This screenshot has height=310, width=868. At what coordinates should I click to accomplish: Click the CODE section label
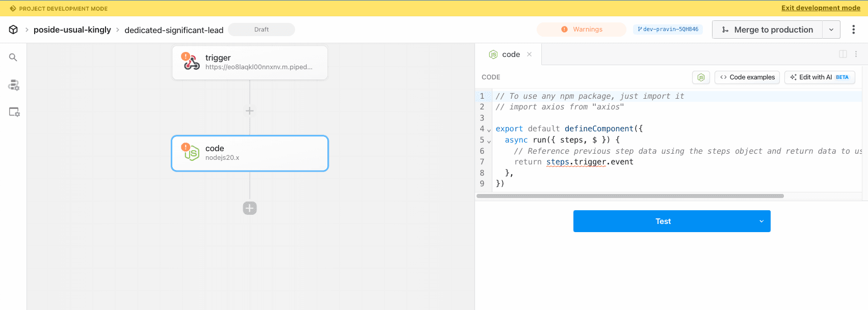pyautogui.click(x=491, y=77)
